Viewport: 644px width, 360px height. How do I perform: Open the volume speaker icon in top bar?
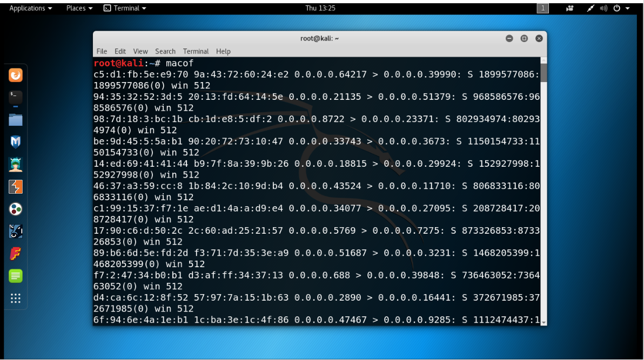(603, 8)
